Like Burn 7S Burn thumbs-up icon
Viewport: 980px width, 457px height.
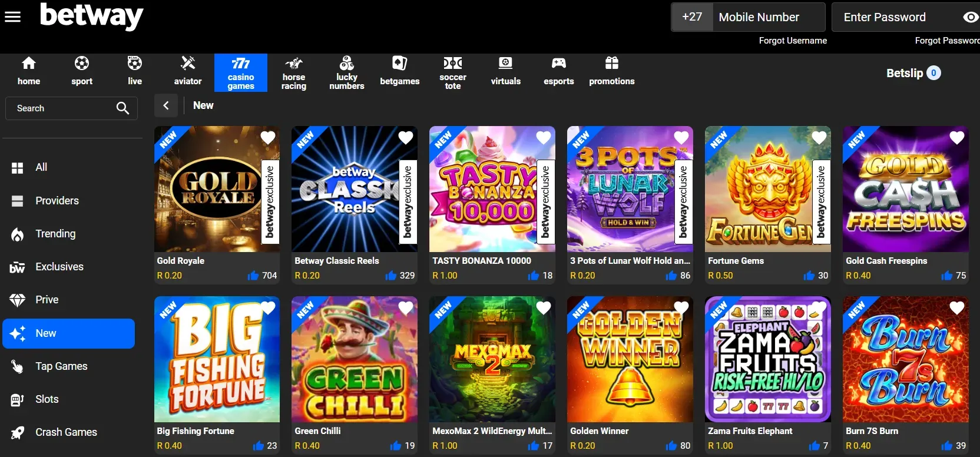[947, 445]
